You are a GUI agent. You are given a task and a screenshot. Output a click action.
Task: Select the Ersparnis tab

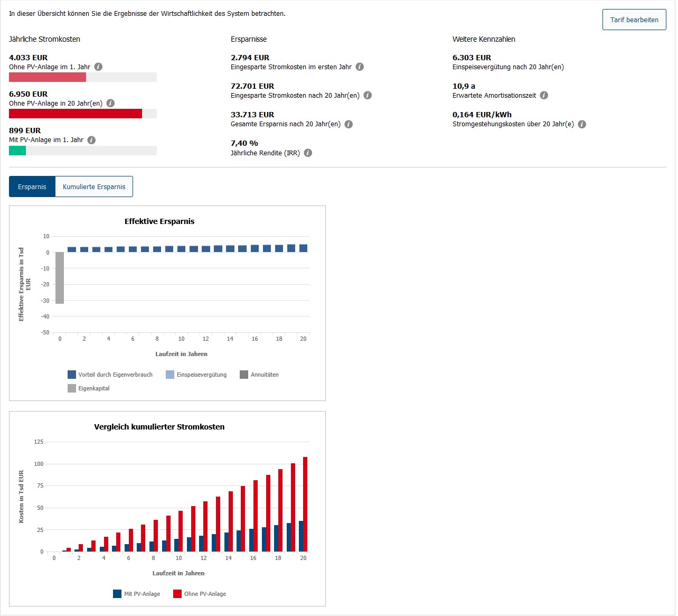coord(32,186)
